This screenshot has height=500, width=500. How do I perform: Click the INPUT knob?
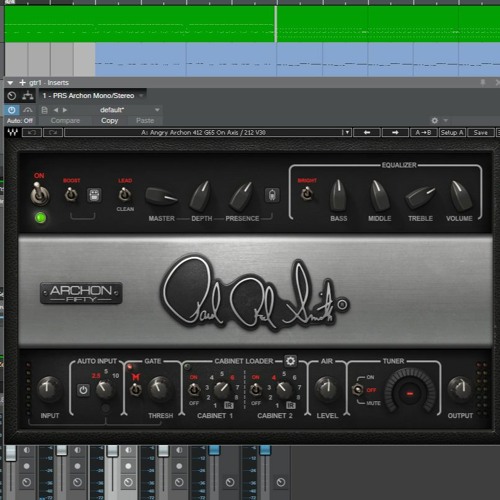[49, 389]
